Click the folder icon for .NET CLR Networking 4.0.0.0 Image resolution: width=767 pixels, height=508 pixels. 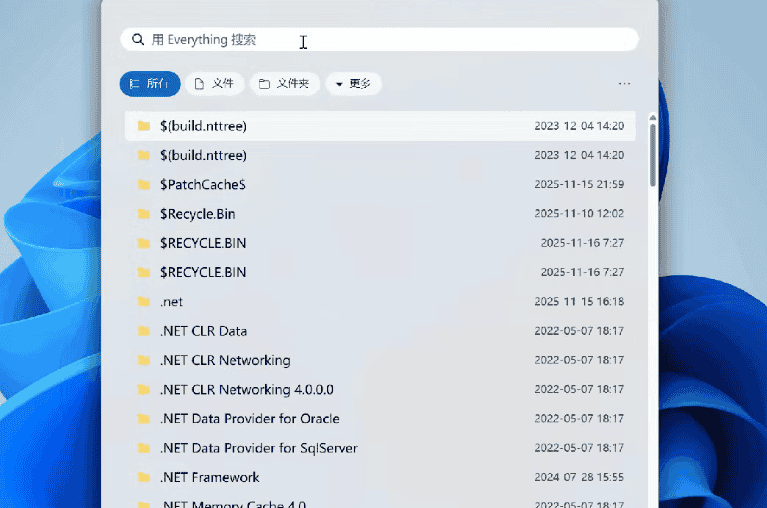point(144,389)
